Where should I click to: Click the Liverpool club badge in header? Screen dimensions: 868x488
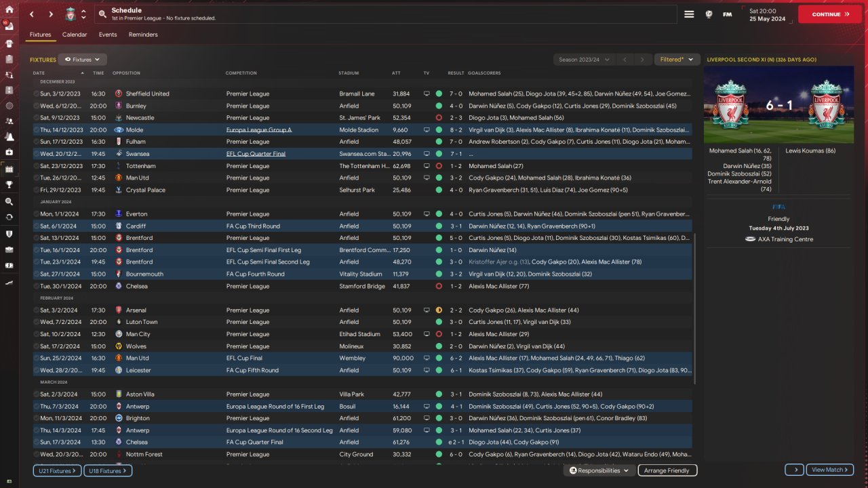[70, 14]
